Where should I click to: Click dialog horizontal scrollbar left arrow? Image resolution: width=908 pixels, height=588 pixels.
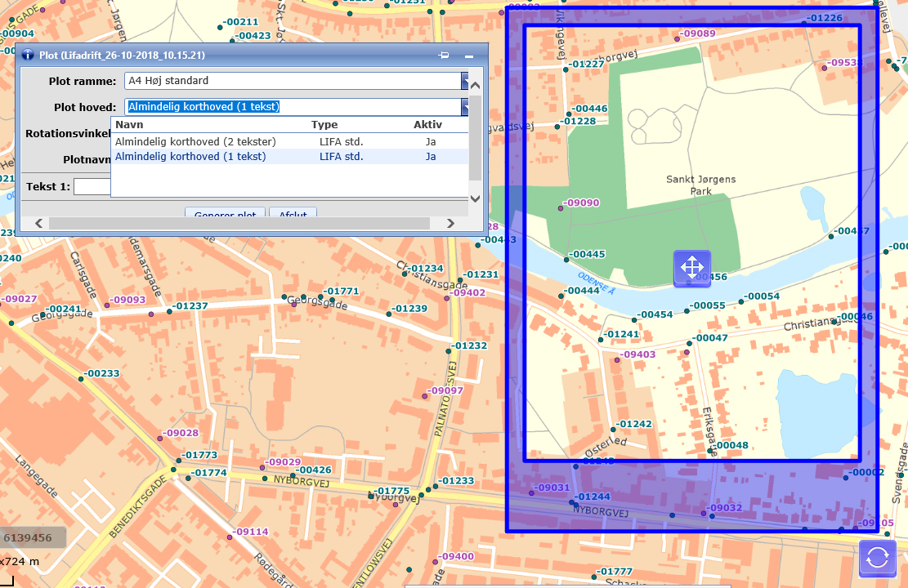tap(38, 224)
